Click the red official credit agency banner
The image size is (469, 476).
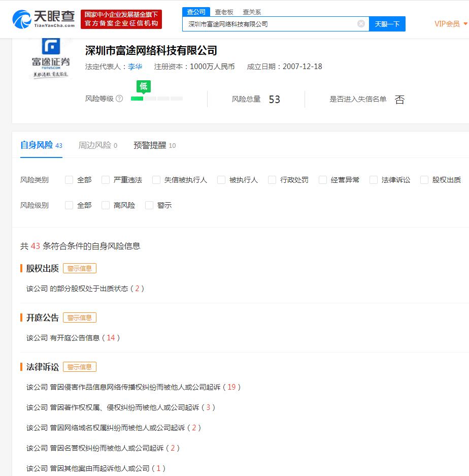click(121, 19)
